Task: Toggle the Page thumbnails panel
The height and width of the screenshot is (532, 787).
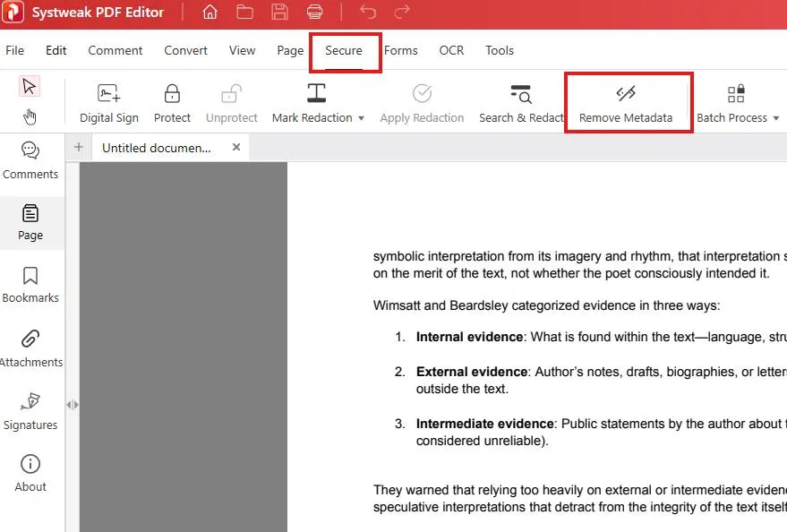Action: [x=30, y=223]
